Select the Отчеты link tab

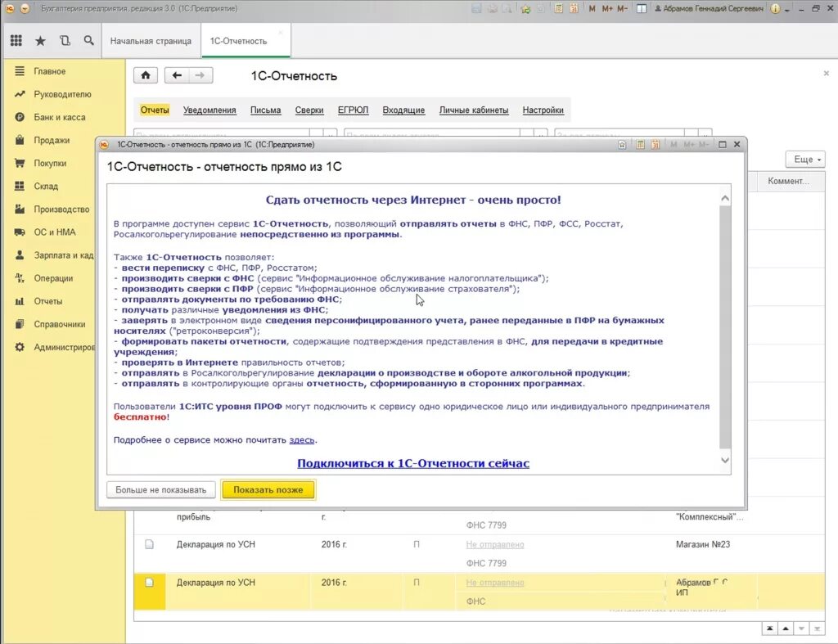[155, 110]
